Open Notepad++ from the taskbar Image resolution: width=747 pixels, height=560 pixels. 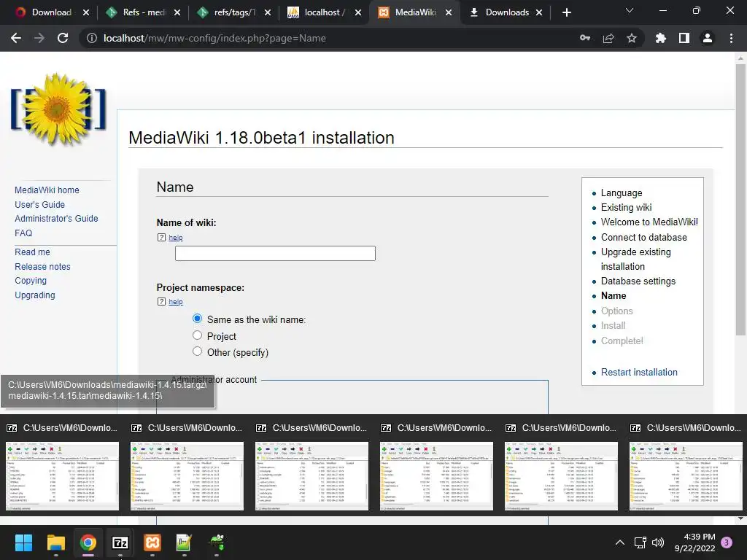(184, 542)
